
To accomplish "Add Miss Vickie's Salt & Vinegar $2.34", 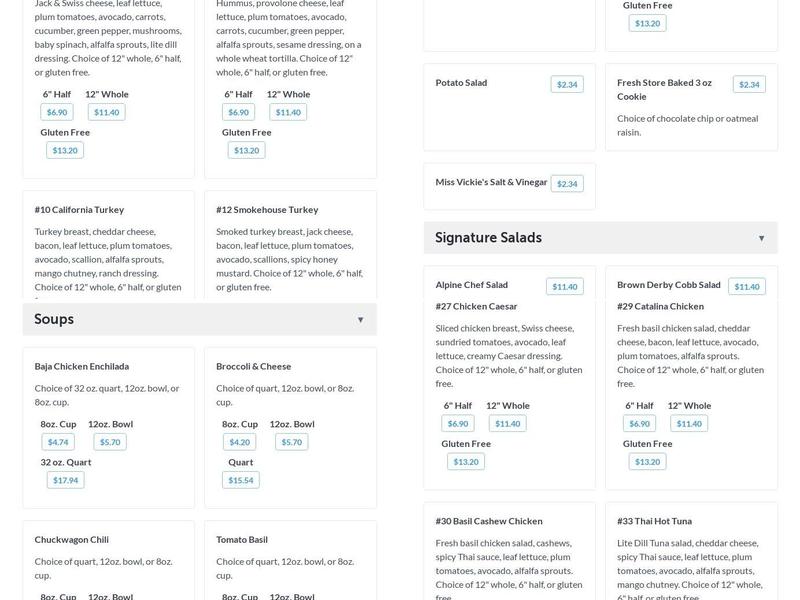I will [x=567, y=184].
